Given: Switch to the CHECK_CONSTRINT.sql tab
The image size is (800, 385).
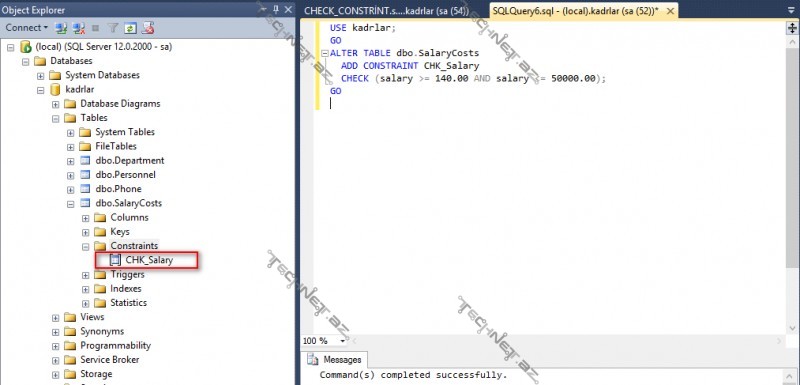Looking at the screenshot, I should point(386,11).
